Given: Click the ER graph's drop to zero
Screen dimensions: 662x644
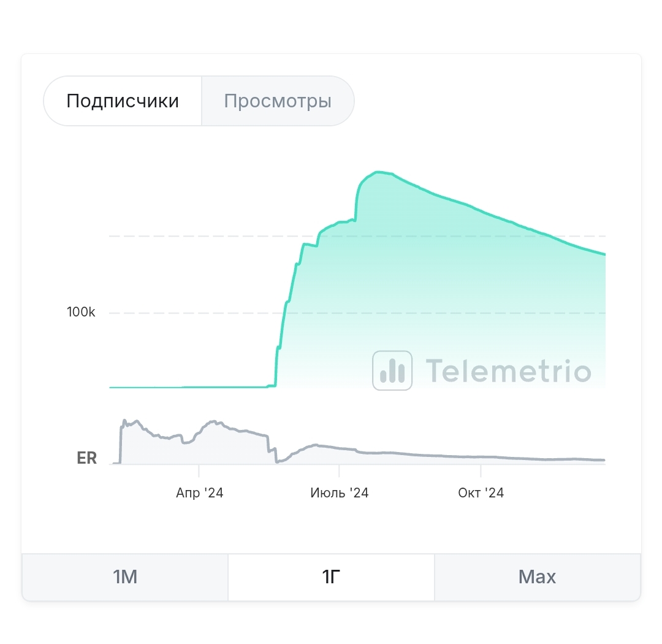Looking at the screenshot, I should 277,461.
